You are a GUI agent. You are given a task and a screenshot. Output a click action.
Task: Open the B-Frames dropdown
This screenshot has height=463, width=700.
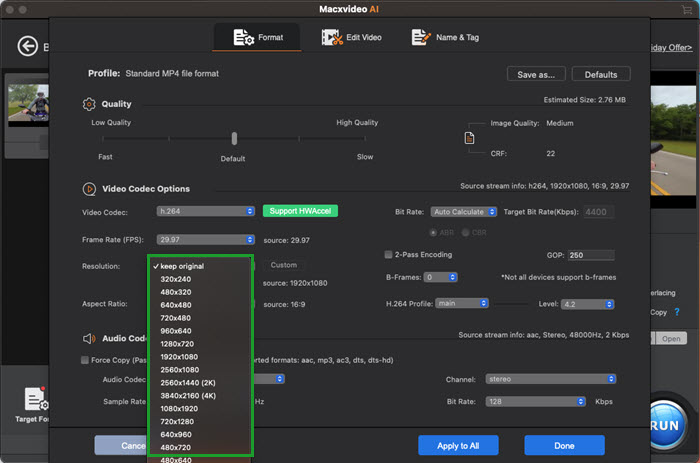(x=440, y=277)
